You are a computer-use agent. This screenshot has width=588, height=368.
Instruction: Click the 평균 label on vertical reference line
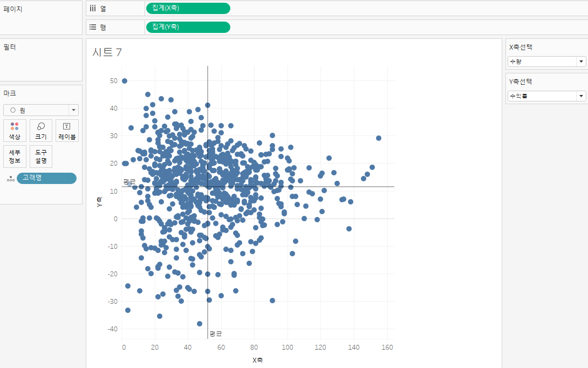click(x=216, y=333)
